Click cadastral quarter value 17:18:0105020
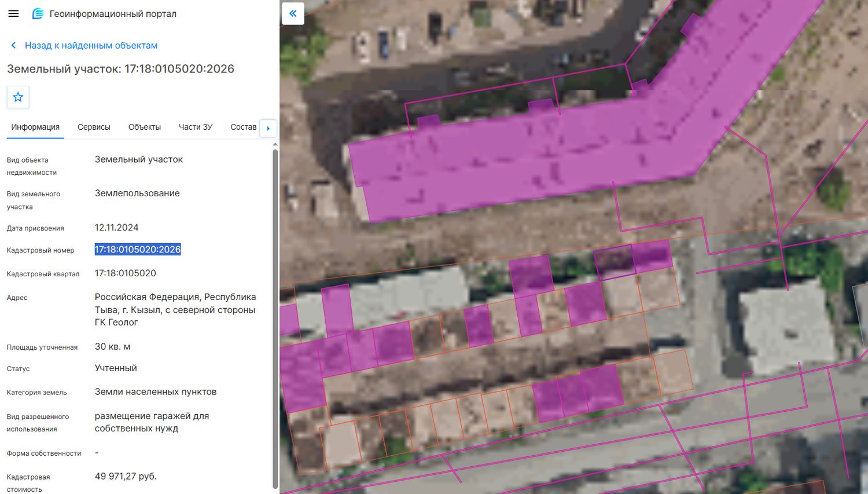 [x=126, y=273]
